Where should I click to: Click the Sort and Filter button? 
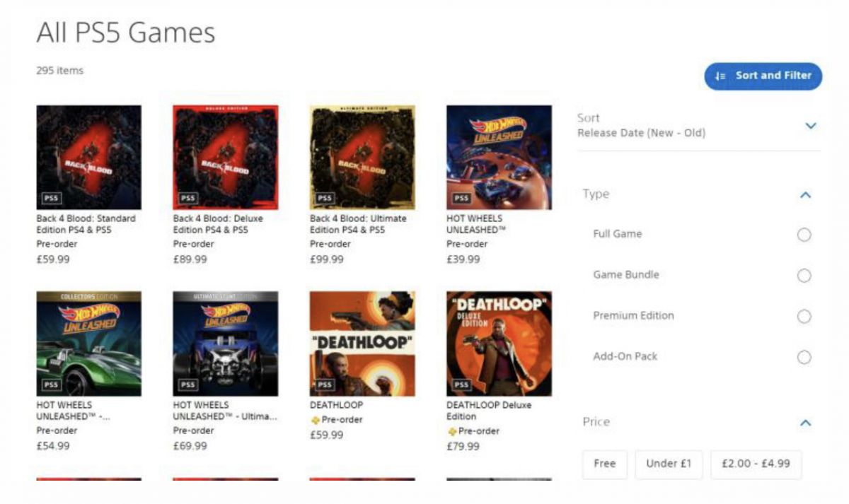[763, 76]
